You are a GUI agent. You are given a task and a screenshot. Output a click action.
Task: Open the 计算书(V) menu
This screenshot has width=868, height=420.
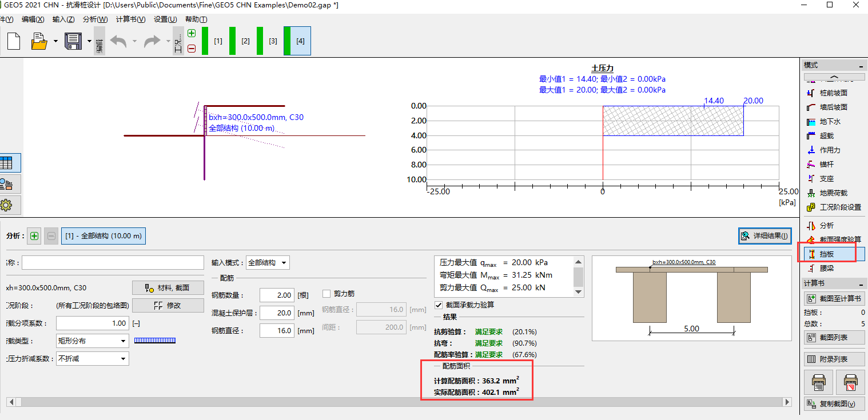130,19
